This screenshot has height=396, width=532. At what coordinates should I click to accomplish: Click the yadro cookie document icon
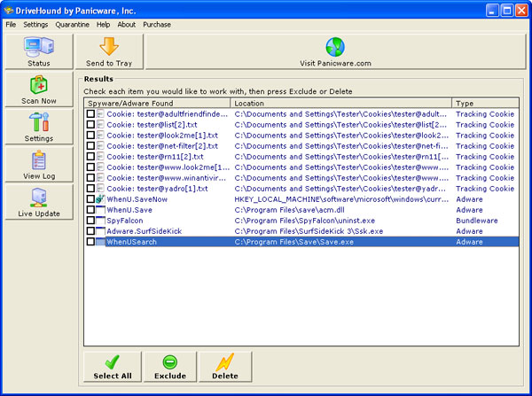pos(100,189)
